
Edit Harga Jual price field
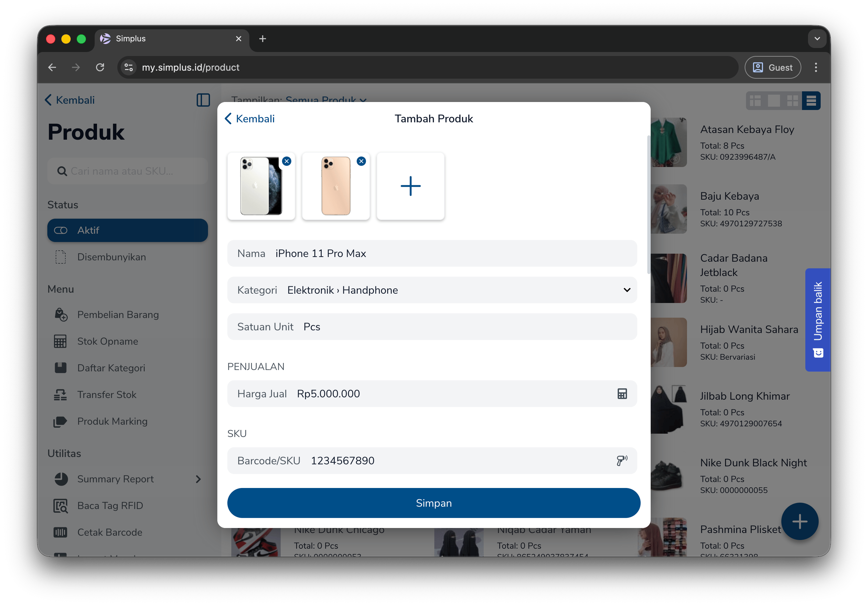click(x=432, y=394)
